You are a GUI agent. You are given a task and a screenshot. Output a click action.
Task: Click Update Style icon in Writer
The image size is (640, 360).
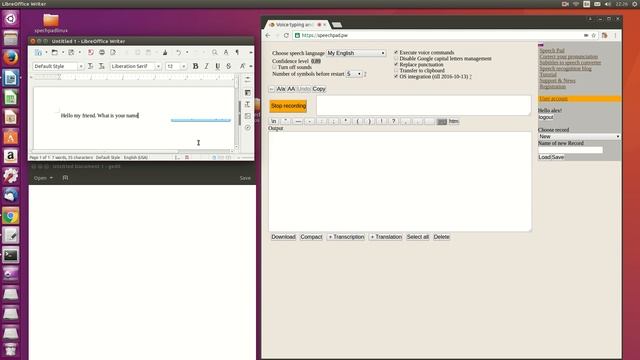click(x=91, y=66)
